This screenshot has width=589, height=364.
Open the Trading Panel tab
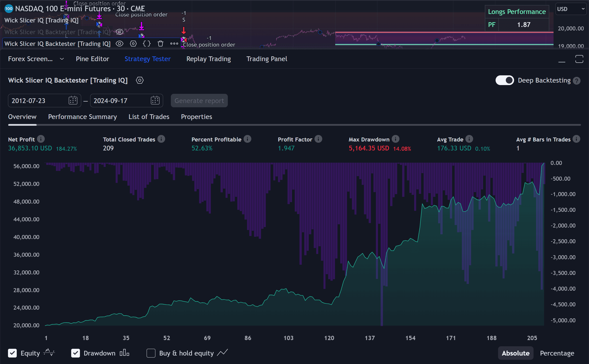267,59
